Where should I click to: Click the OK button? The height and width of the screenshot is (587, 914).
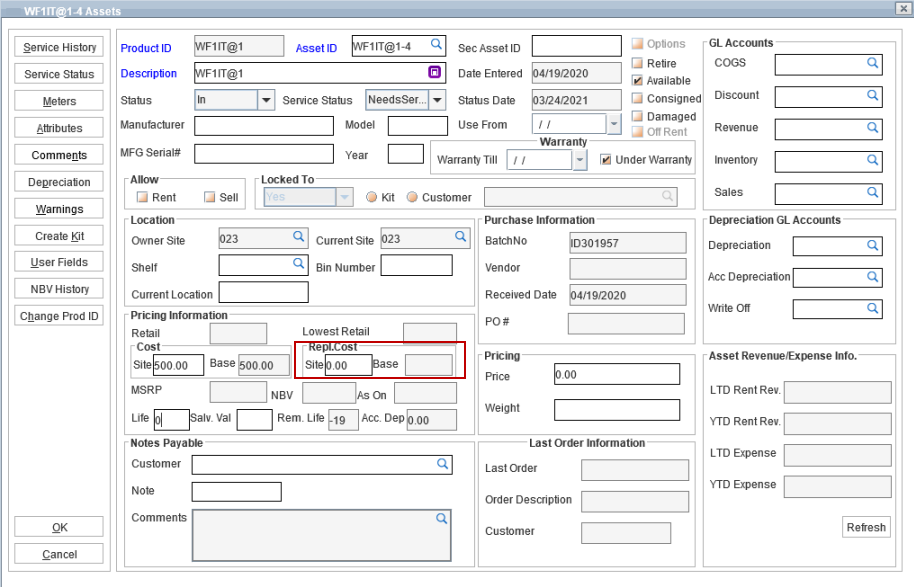pyautogui.click(x=60, y=527)
